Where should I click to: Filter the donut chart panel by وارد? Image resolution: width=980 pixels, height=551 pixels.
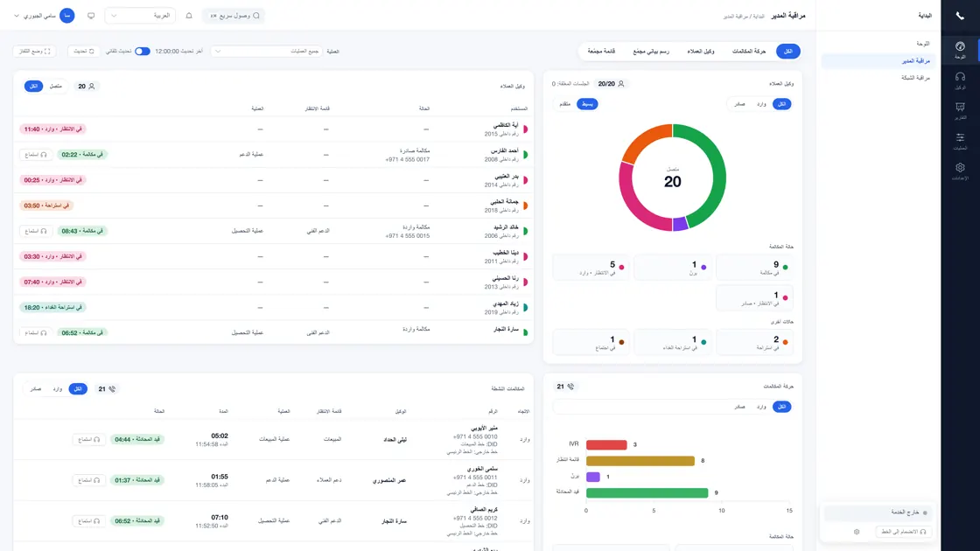pyautogui.click(x=760, y=104)
